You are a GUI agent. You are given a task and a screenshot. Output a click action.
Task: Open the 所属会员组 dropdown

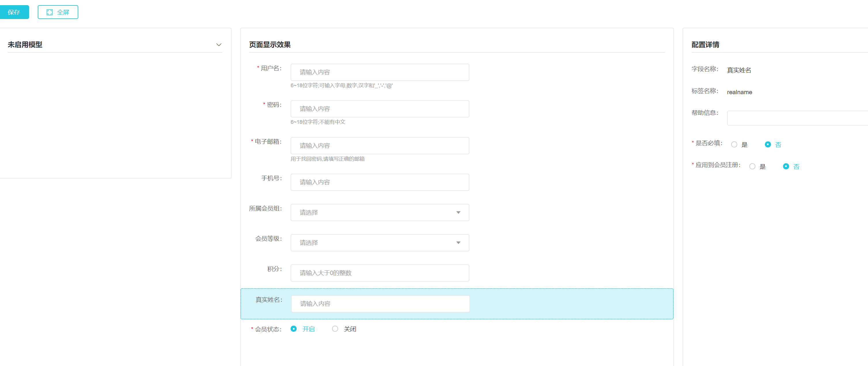pos(379,212)
